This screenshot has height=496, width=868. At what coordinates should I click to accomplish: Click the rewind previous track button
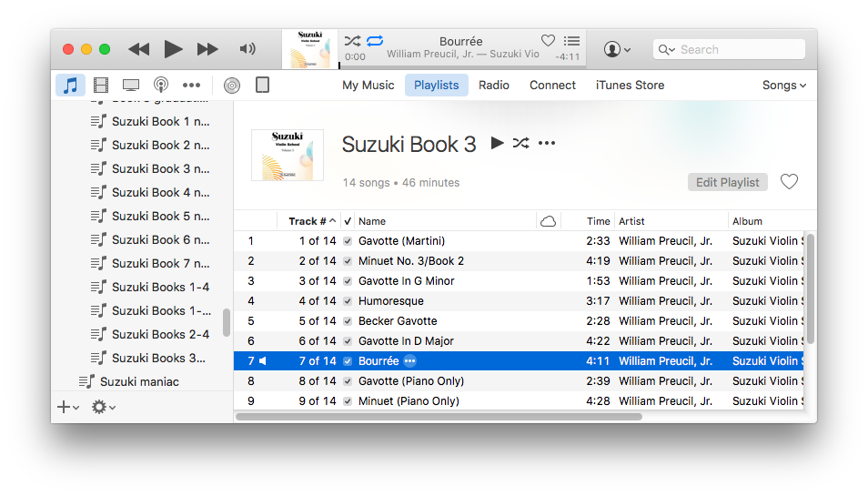coord(139,49)
